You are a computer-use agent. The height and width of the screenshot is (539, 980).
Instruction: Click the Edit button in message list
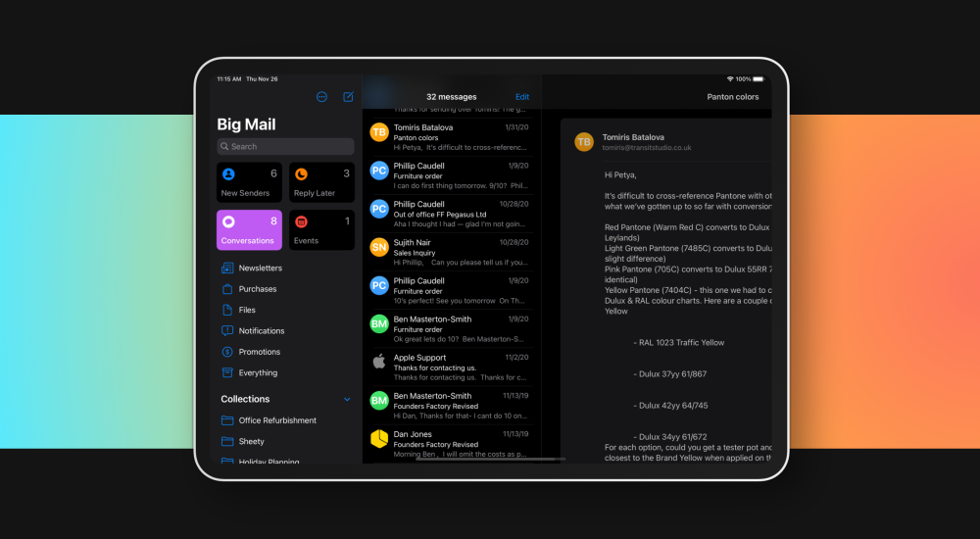(x=522, y=97)
